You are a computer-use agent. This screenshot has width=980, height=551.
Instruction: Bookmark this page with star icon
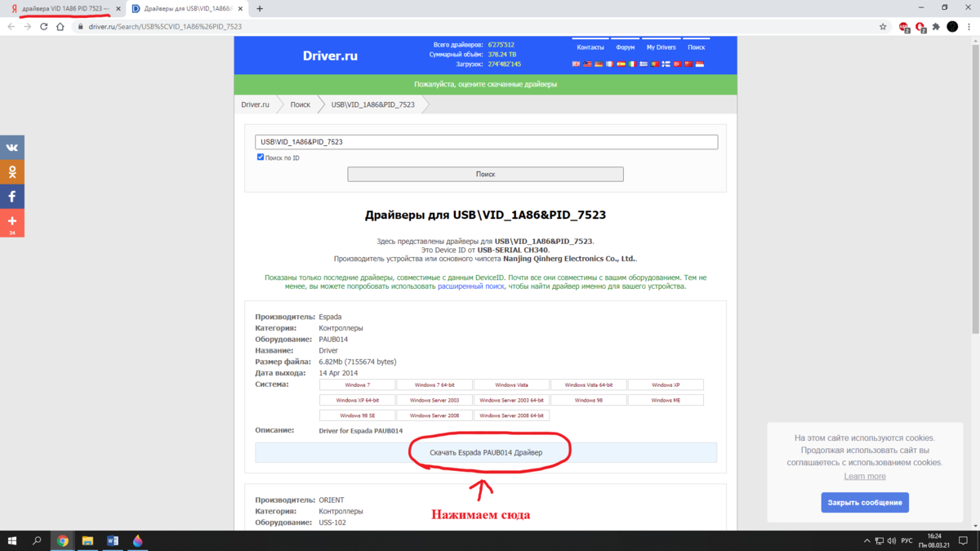pos(883,26)
